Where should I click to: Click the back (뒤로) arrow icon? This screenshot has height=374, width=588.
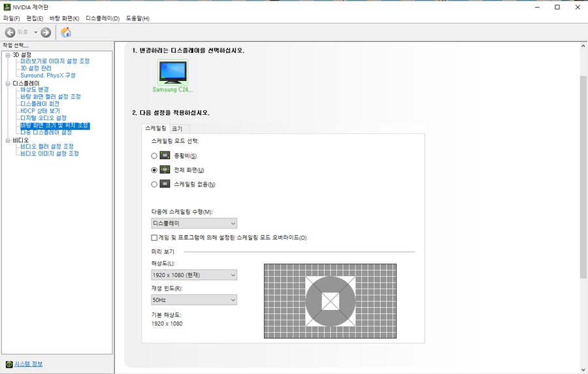(10, 32)
